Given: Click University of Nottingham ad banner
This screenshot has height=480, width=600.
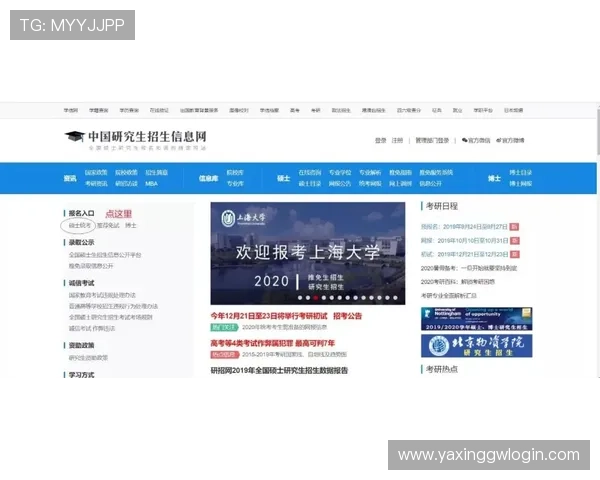Looking at the screenshot, I should tap(476, 319).
